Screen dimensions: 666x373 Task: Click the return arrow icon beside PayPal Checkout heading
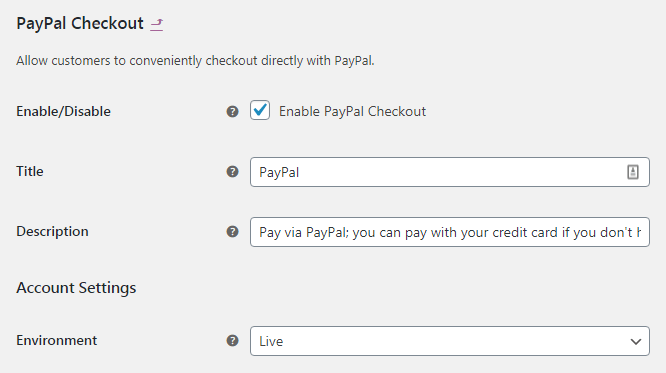(157, 25)
